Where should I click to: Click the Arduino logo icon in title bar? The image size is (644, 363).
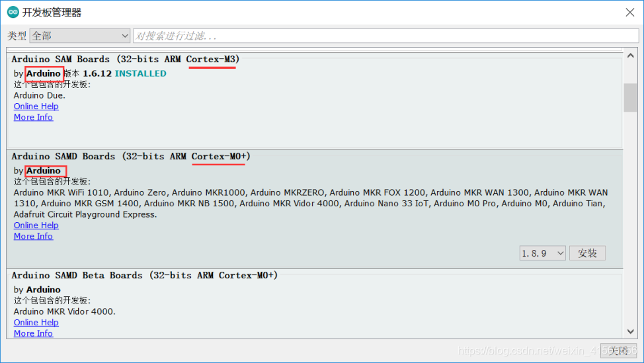(x=13, y=13)
